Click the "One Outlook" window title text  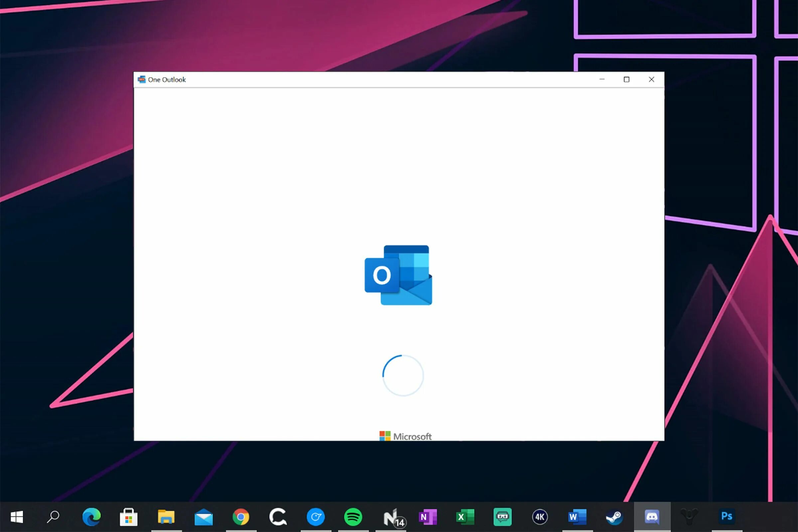167,80
